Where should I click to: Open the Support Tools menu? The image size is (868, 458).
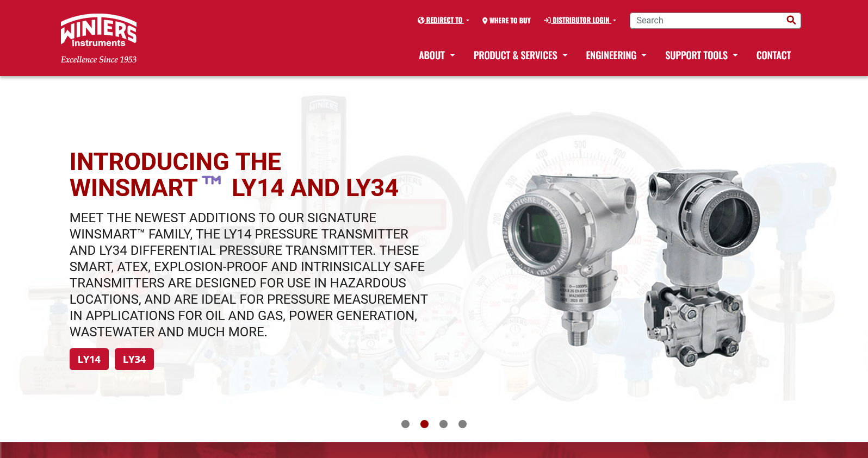(x=702, y=55)
